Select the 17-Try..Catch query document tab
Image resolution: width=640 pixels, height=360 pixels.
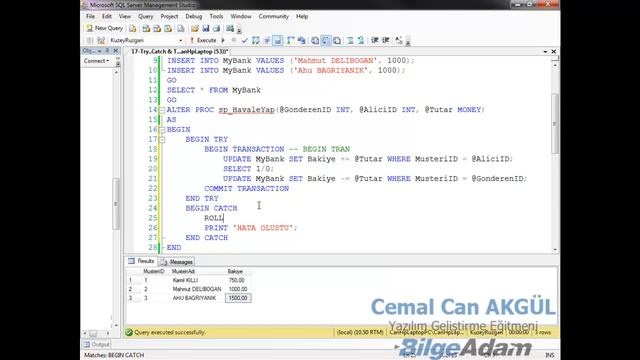coord(179,51)
